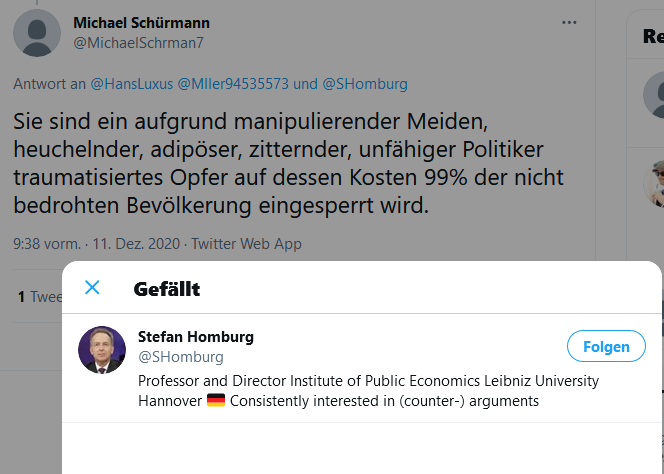This screenshot has width=664, height=474.
Task: Click Stefan Homburg's bio description text
Action: tap(368, 391)
